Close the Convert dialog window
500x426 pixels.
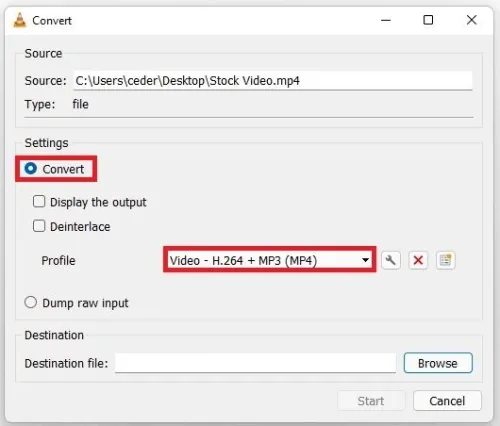(x=471, y=20)
